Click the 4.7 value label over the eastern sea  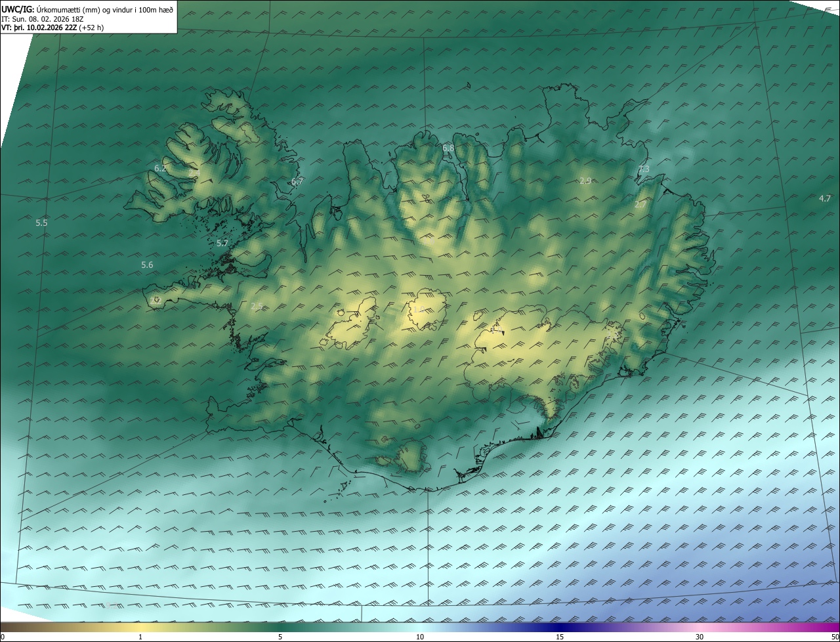[825, 198]
